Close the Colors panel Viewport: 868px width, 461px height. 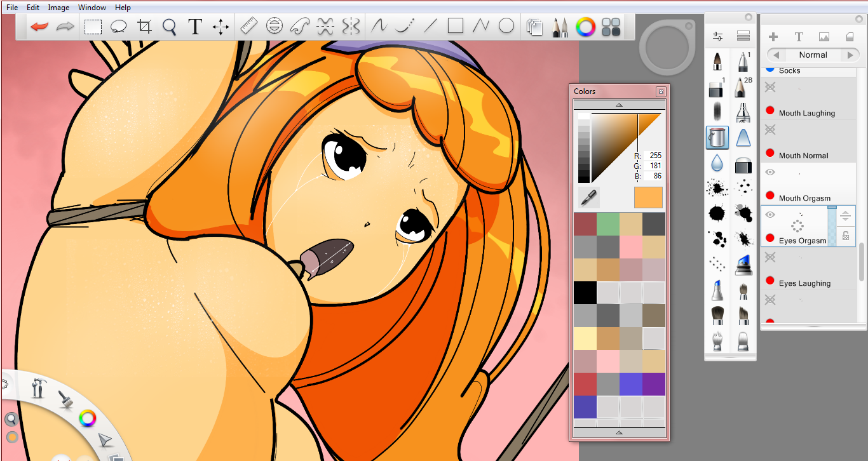click(x=661, y=91)
